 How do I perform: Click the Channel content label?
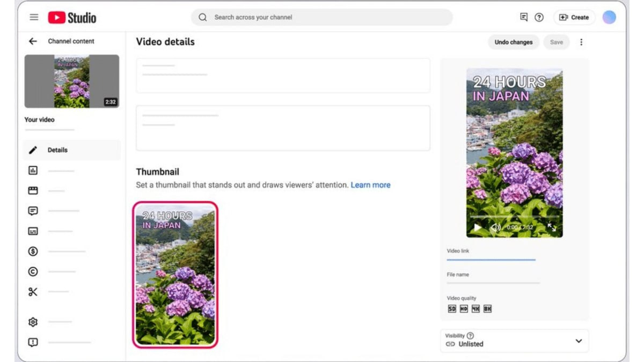tap(71, 41)
